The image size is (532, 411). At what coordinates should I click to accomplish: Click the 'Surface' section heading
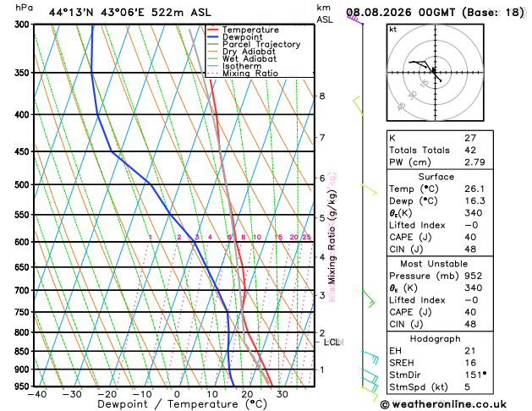click(436, 177)
